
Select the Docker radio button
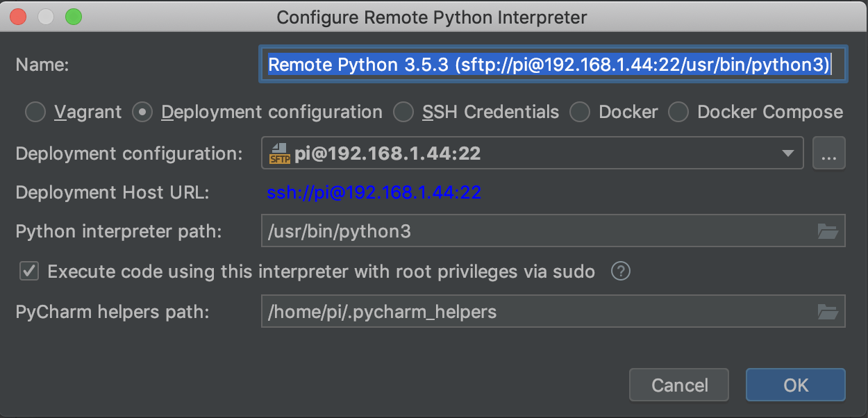point(580,112)
